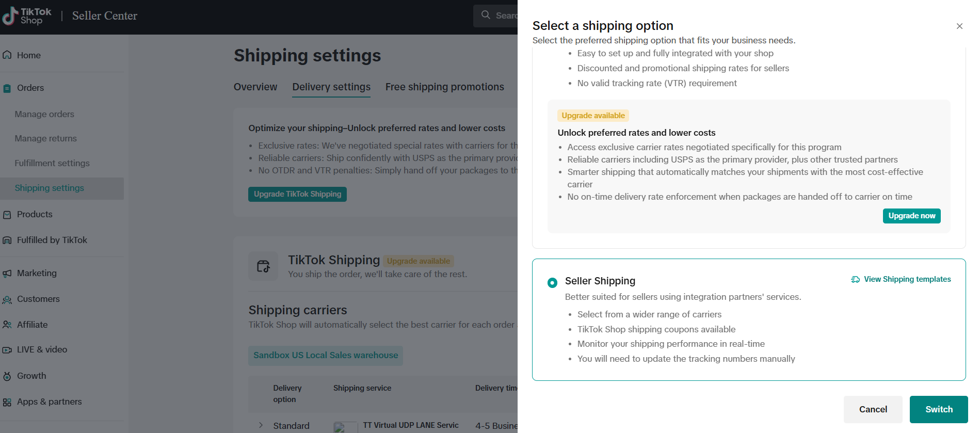Click the Switch button

pyautogui.click(x=939, y=409)
